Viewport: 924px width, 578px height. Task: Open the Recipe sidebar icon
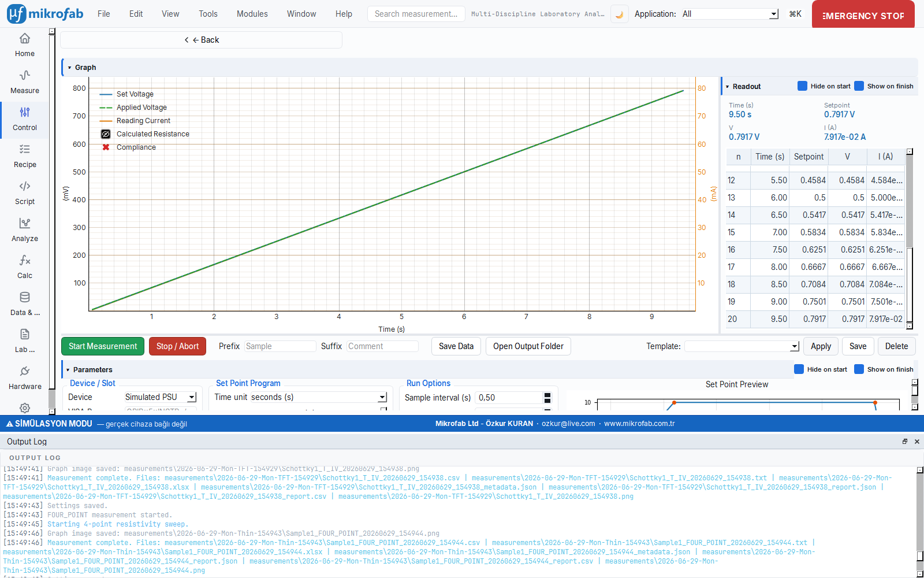tap(24, 156)
